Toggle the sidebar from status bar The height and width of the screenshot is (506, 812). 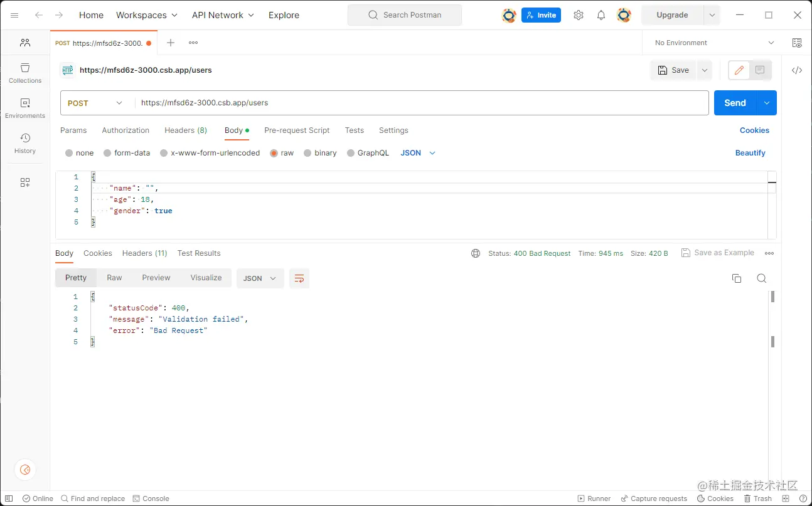[9, 498]
